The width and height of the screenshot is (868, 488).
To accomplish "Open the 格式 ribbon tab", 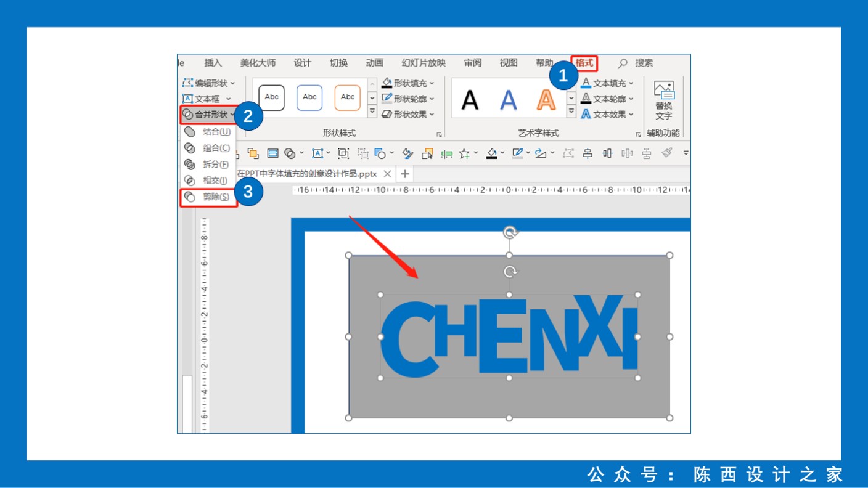I will (584, 63).
